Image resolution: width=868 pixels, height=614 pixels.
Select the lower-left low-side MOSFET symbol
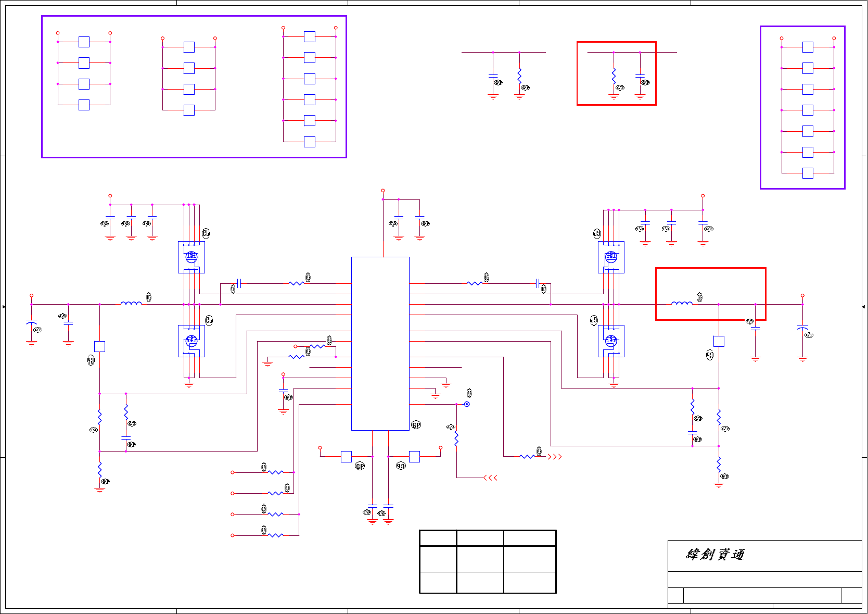[x=192, y=341]
